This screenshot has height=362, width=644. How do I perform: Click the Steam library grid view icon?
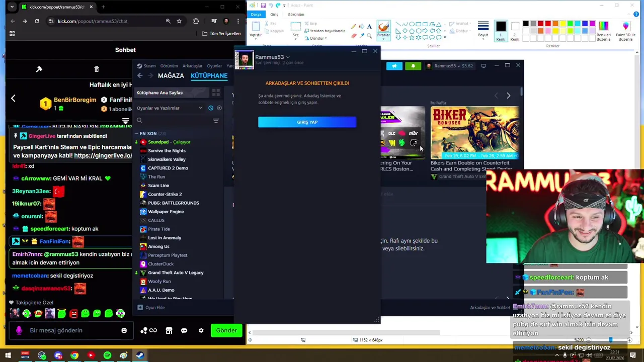(x=216, y=93)
